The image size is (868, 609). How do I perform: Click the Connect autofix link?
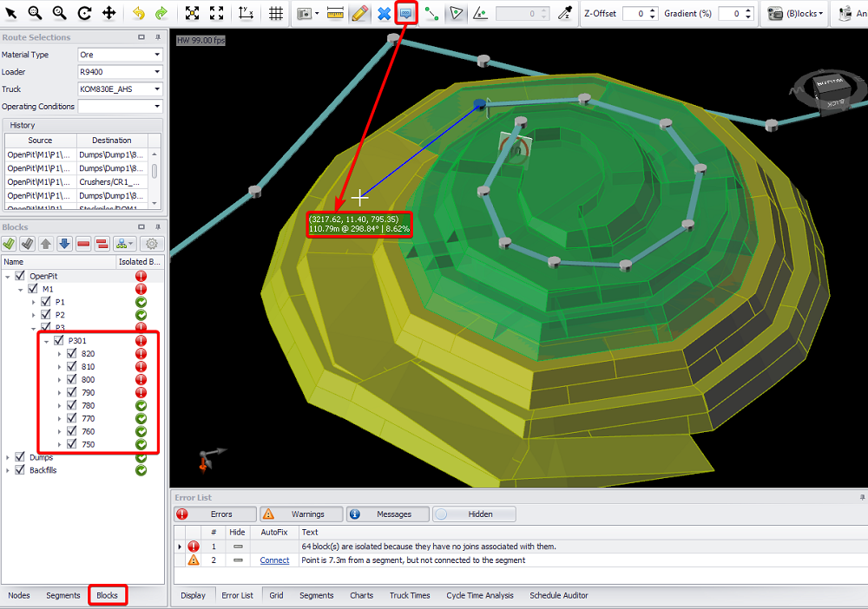click(274, 560)
